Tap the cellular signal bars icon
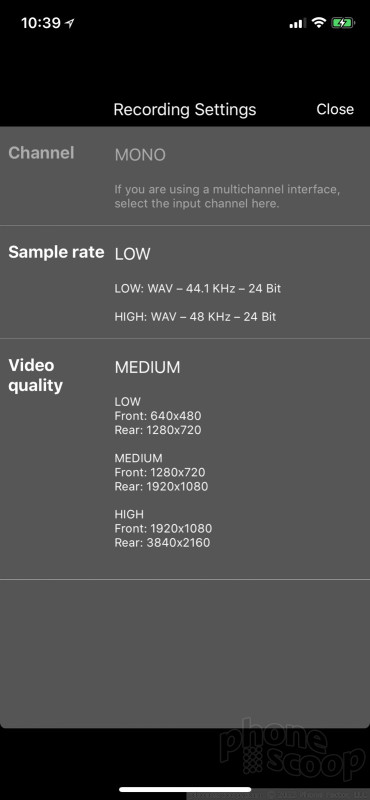The width and height of the screenshot is (370, 800). pyautogui.click(x=298, y=23)
